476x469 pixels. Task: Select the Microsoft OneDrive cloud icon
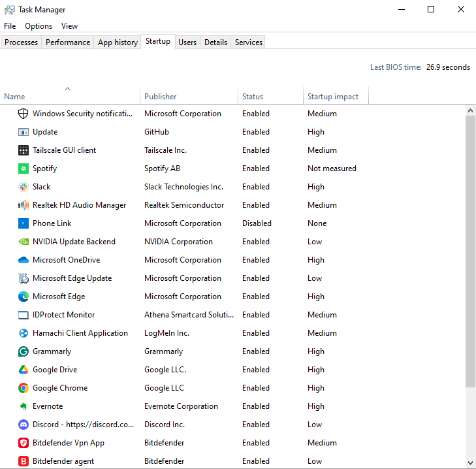coord(23,260)
